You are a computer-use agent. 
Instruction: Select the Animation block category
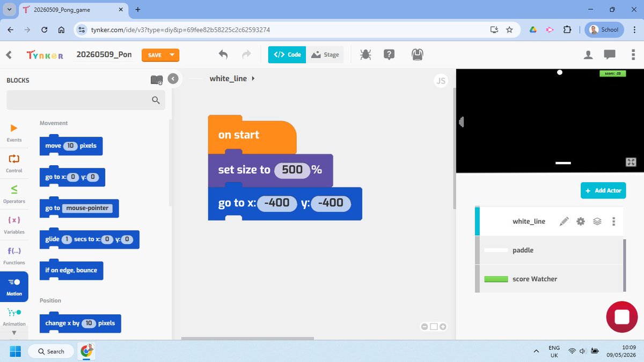(14, 316)
